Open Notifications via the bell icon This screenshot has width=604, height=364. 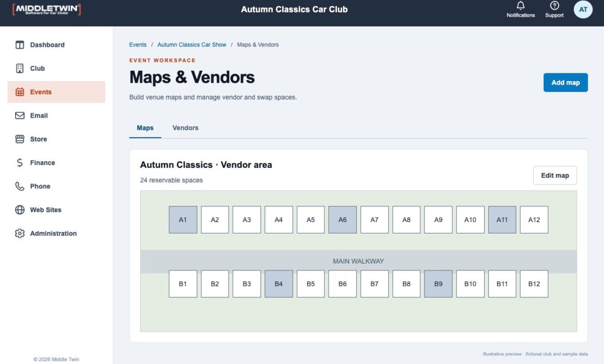(x=520, y=5)
